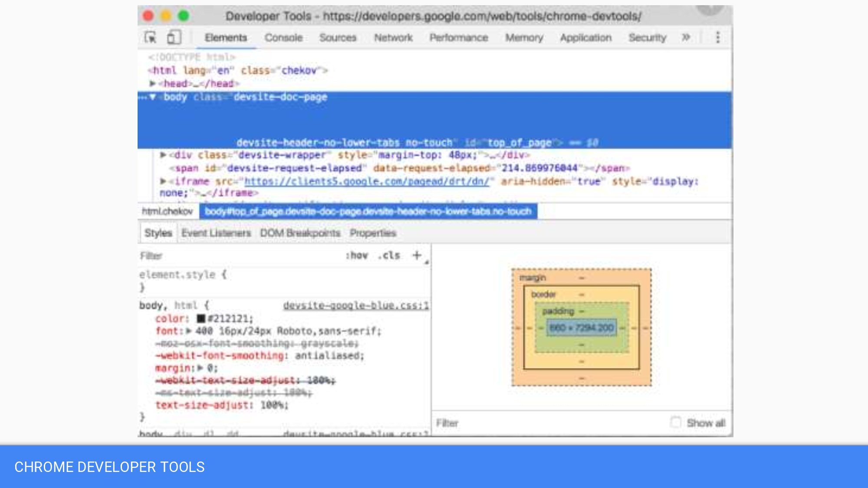Click the #212121 color swatch
Viewport: 868px width, 488px height.
[201, 319]
